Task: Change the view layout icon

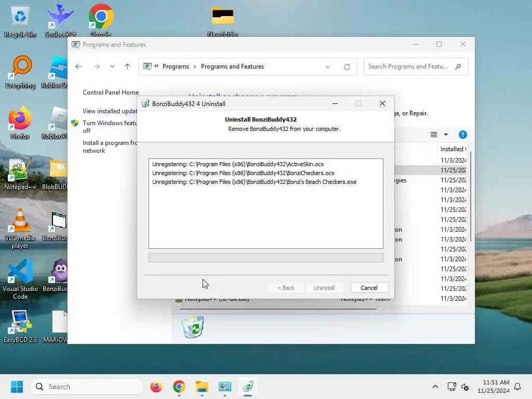Action: 434,135
